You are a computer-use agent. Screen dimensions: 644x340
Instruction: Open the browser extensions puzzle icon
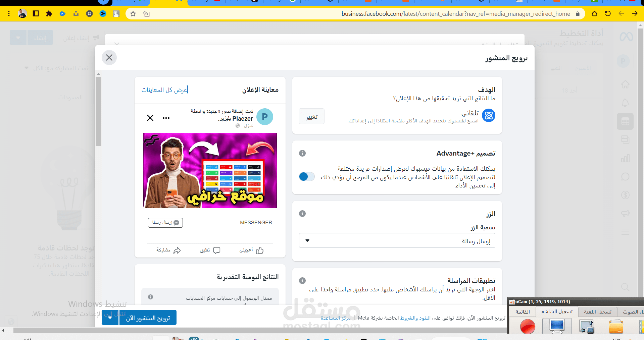pos(49,14)
